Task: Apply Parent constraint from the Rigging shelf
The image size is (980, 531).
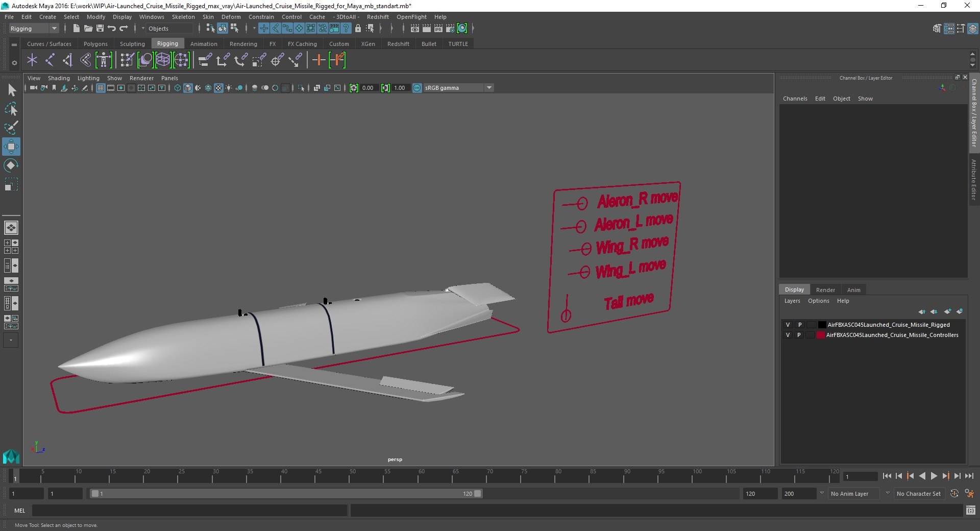Action: coord(205,60)
